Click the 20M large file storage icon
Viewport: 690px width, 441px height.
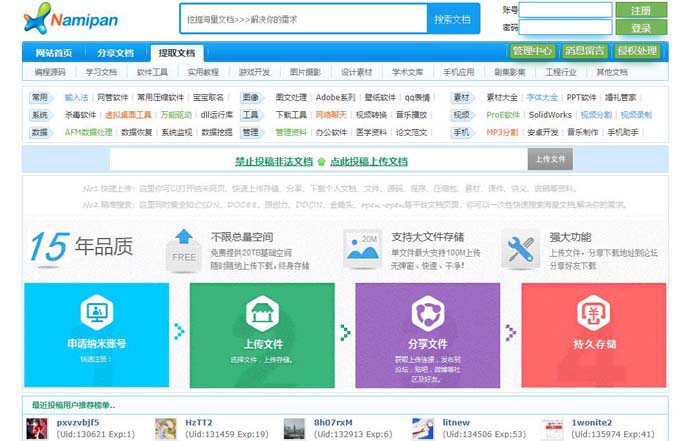[362, 247]
